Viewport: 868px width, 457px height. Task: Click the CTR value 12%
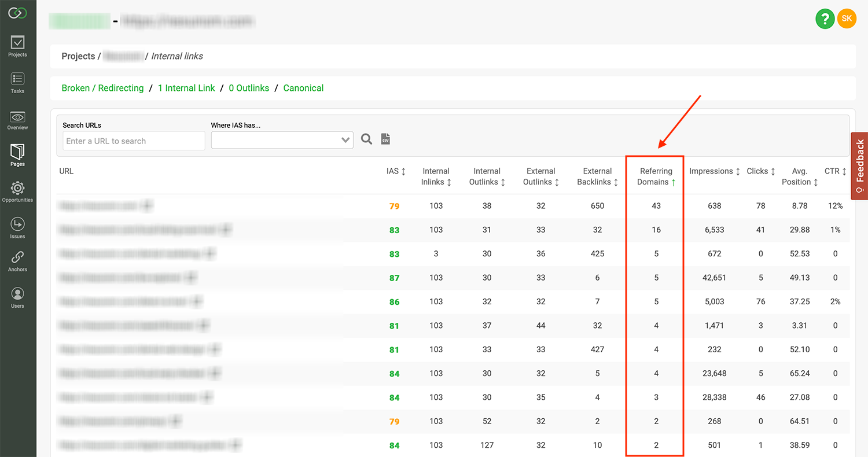pyautogui.click(x=835, y=206)
